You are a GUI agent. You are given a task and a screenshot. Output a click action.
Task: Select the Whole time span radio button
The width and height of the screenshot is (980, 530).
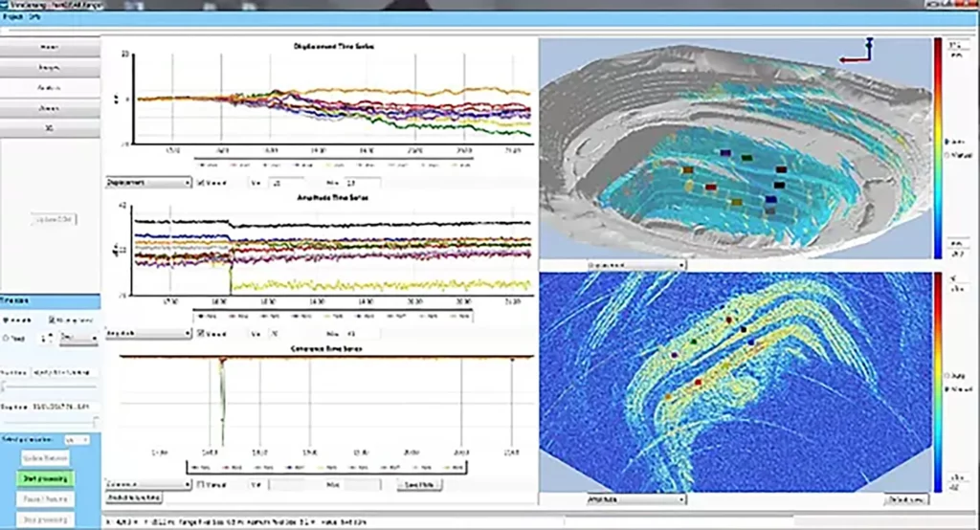[7, 320]
